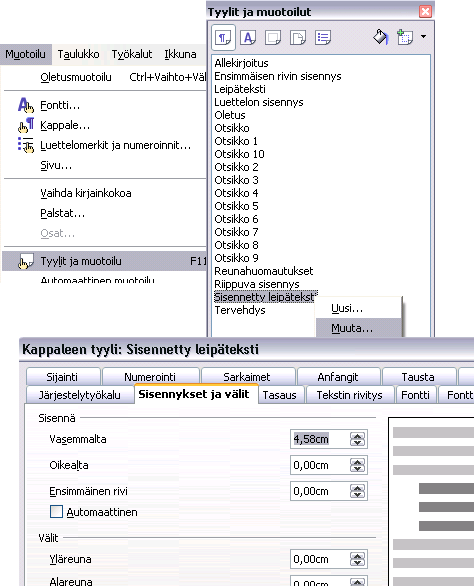This screenshot has width=476, height=588.
Task: Click the Tyylit ja muotoilu menu icon
Action: pos(26,261)
